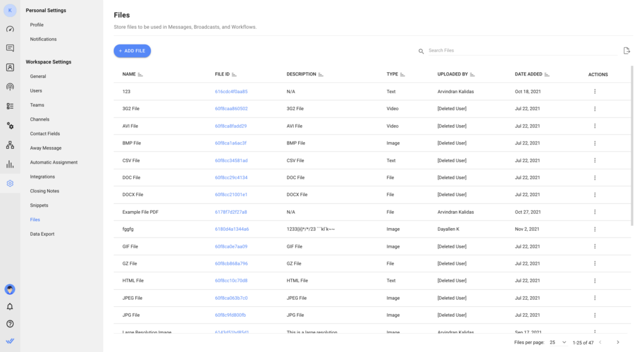
Task: Open Profile personal settings
Action: click(x=36, y=25)
